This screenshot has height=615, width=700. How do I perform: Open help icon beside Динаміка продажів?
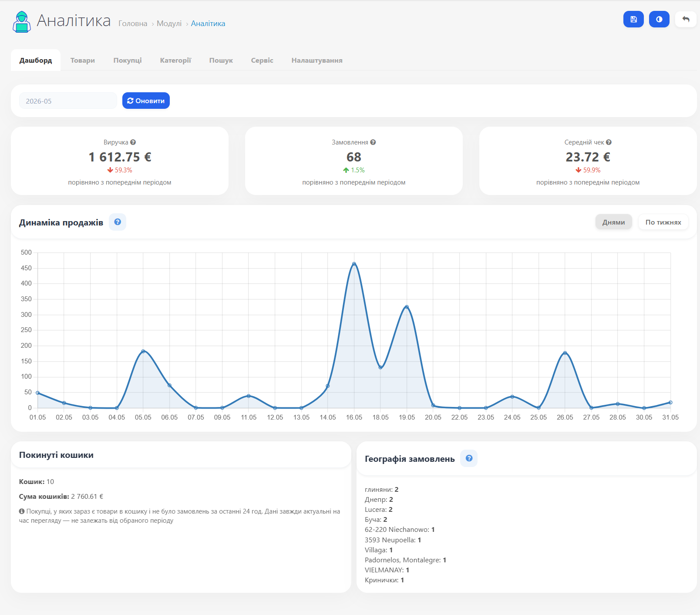click(118, 222)
